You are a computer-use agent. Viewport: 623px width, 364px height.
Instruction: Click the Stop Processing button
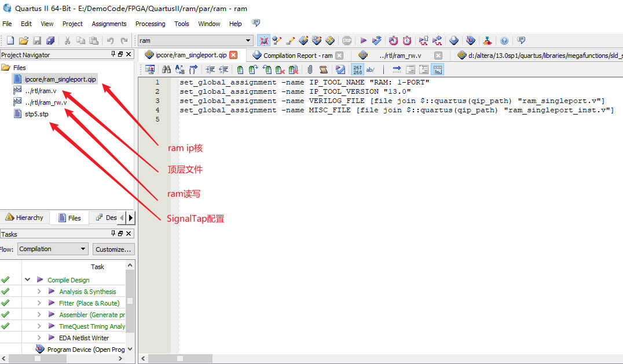coord(347,41)
